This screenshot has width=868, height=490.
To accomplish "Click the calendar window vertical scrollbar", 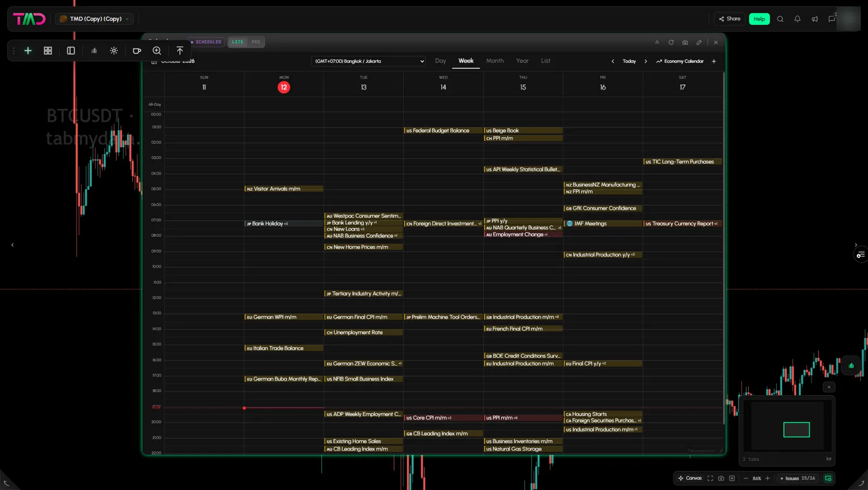I will click(x=724, y=248).
